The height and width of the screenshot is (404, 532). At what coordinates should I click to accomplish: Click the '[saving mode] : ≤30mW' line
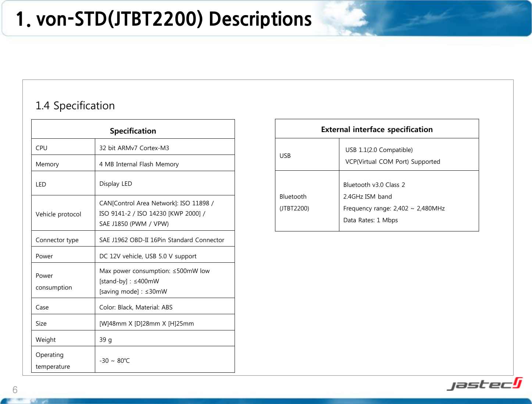point(133,291)
